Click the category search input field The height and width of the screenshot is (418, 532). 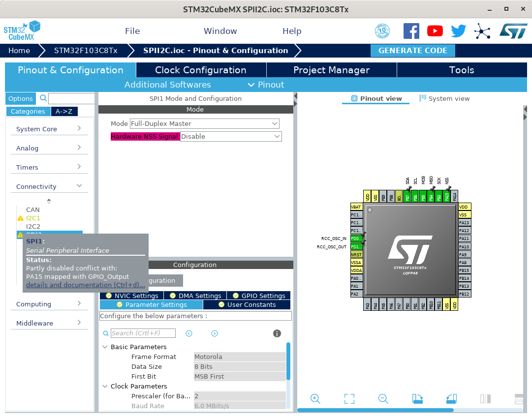point(71,98)
